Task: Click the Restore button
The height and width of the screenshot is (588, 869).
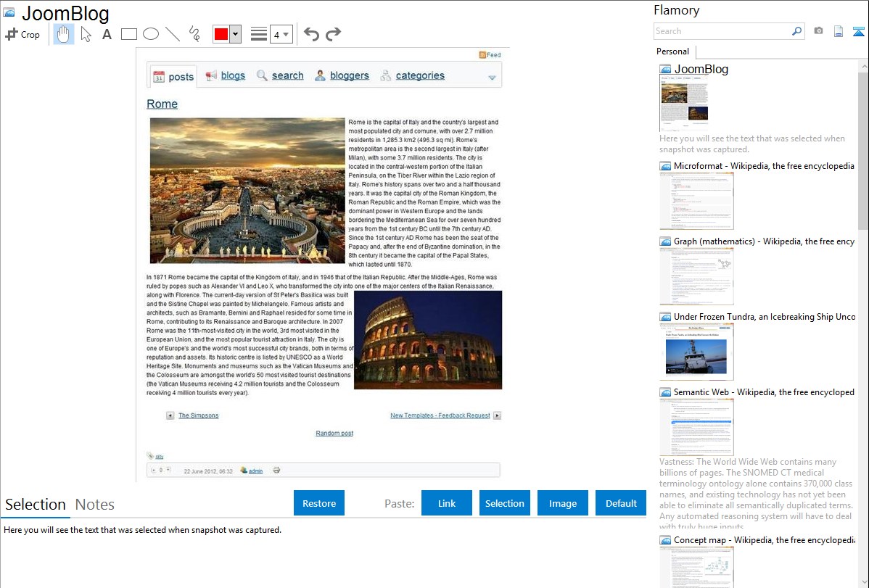Action: pyautogui.click(x=319, y=502)
